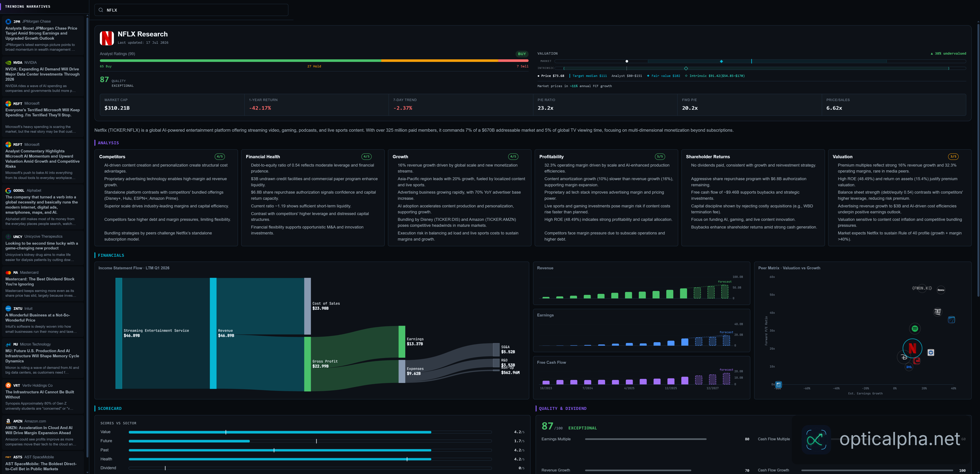Open 'A Wonderful Business' Intuit article

click(x=38, y=318)
